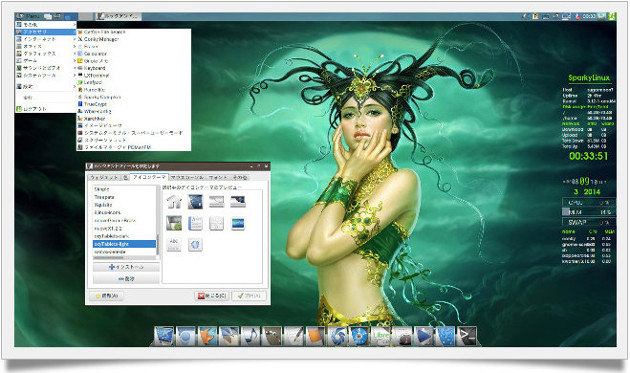
Task: Open ConkyManager from the accessories submenu
Action: point(133,39)
